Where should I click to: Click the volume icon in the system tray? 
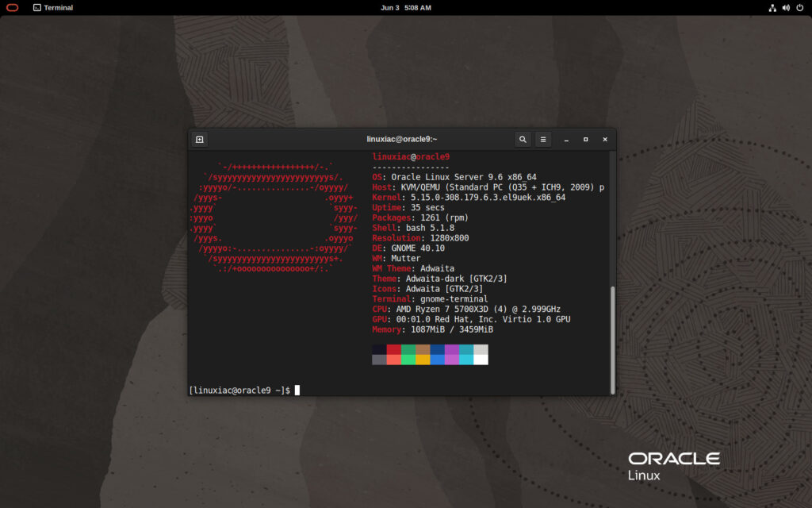click(786, 7)
